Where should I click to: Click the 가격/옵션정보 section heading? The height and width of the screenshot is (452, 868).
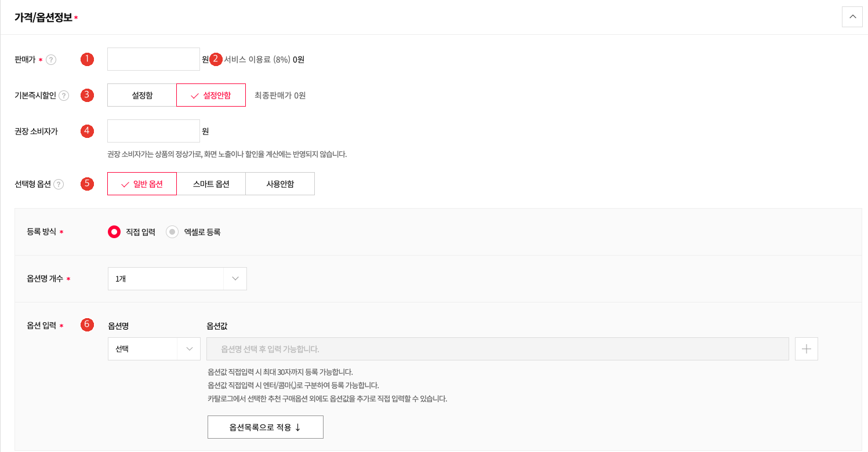[x=43, y=17]
